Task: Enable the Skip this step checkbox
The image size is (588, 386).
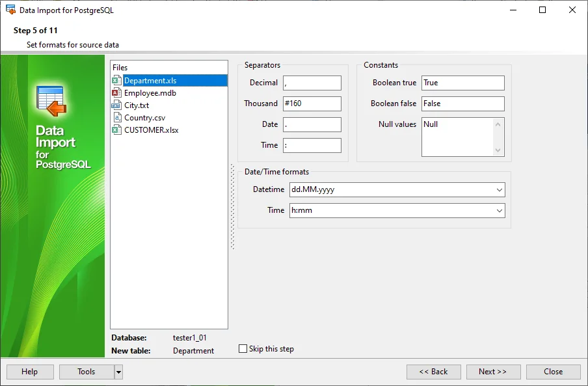Action: [243, 349]
